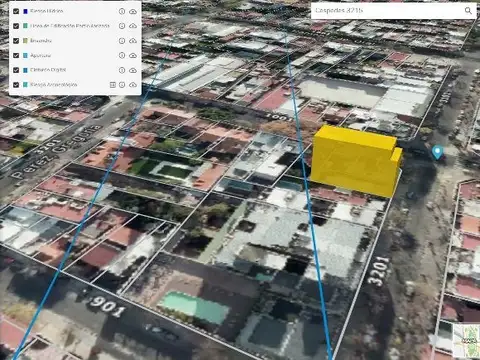Download the Riesgo Hídrico layer via cloud icon
The width and height of the screenshot is (480, 360).
pos(133,11)
